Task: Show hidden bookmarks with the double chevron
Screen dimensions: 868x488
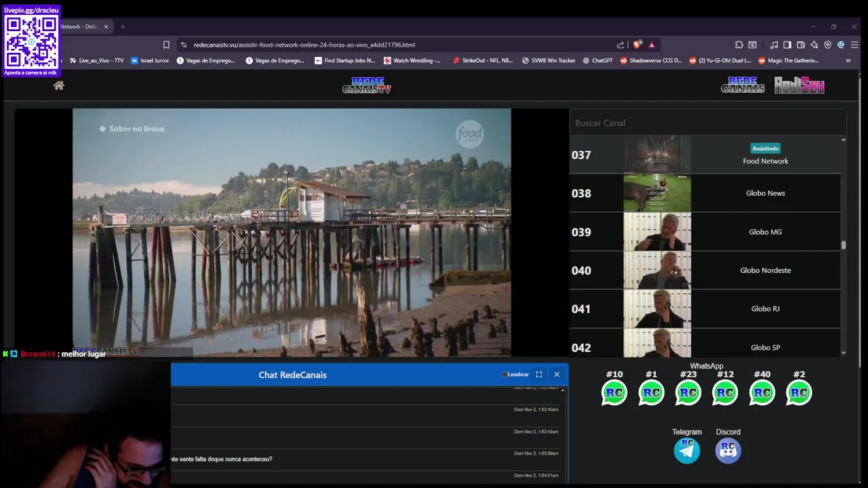Action: click(848, 60)
